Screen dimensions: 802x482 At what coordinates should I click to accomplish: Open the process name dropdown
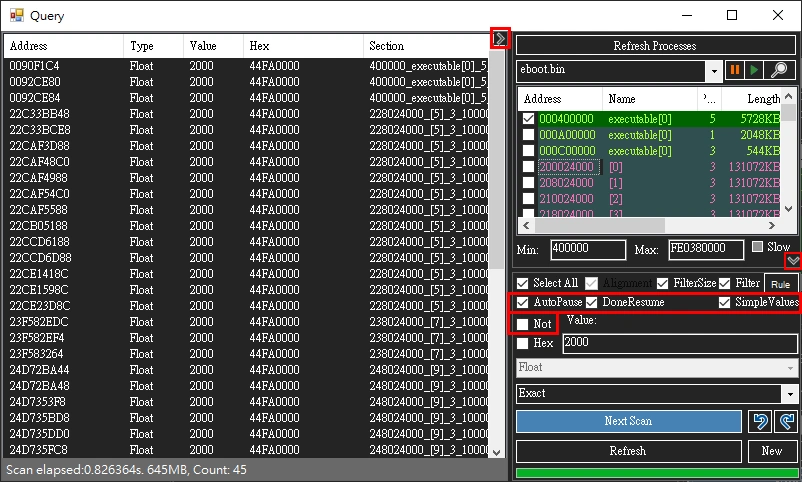click(714, 71)
